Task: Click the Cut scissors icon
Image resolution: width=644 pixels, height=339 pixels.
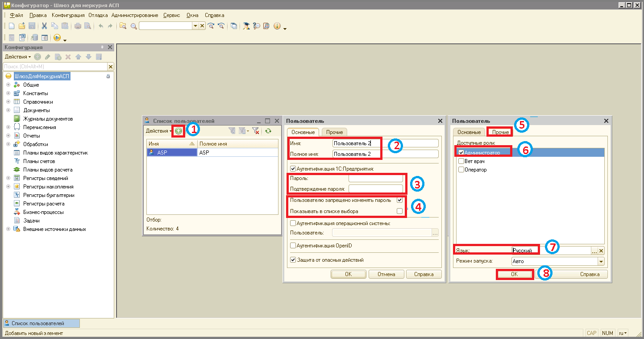Action: (45, 26)
